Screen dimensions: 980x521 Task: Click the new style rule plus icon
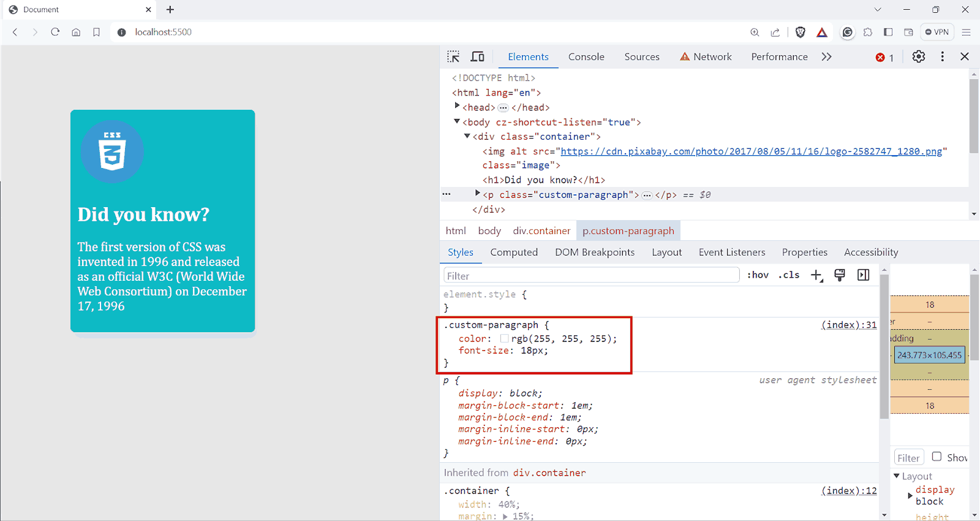pos(817,275)
